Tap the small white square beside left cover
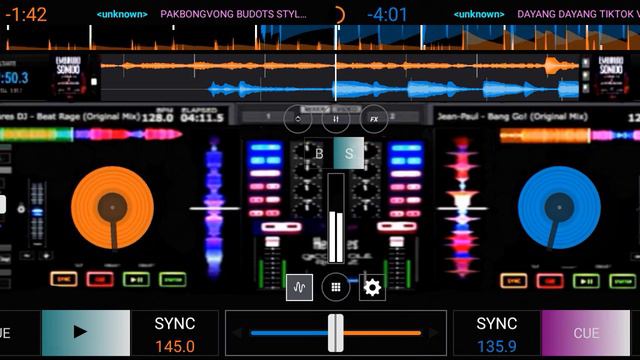 (x=94, y=82)
